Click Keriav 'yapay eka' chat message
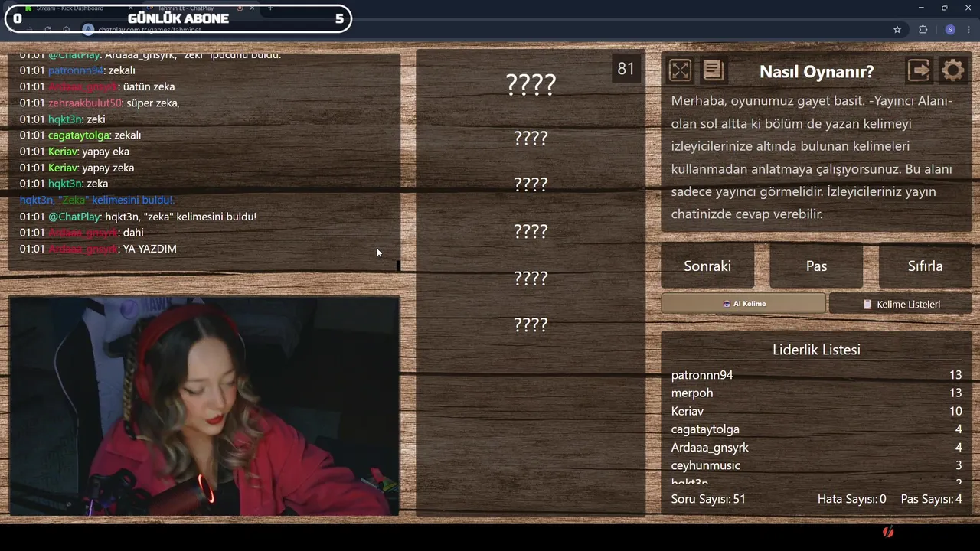Viewport: 980px width, 551px height. click(74, 152)
